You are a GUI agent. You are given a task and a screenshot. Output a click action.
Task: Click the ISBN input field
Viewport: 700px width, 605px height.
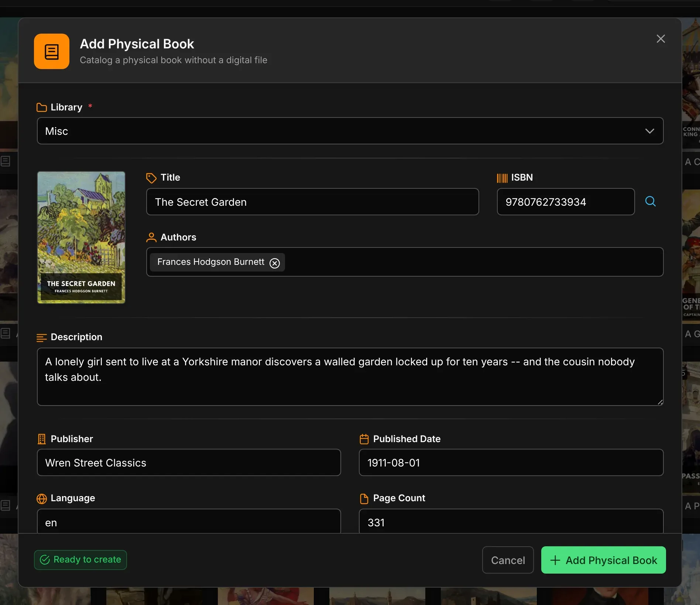click(566, 202)
